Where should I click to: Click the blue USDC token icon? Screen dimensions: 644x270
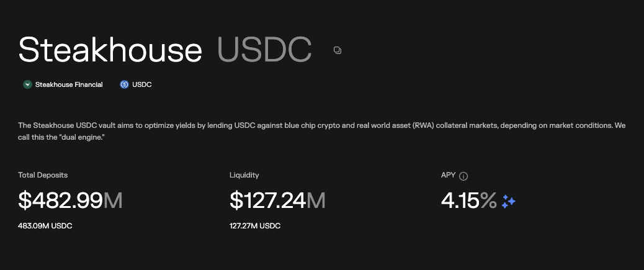(124, 84)
